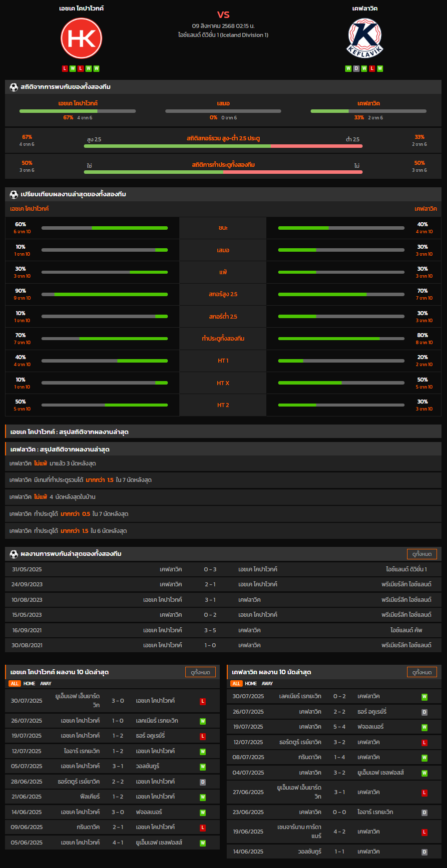Click W result badge on HK 05/07/2025 row

[x=203, y=767]
